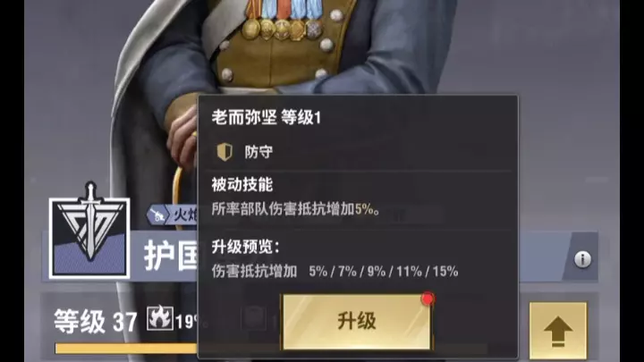Image resolution: width=644 pixels, height=362 pixels.
Task: Select the 被动技能 section heading
Action: pos(242,185)
